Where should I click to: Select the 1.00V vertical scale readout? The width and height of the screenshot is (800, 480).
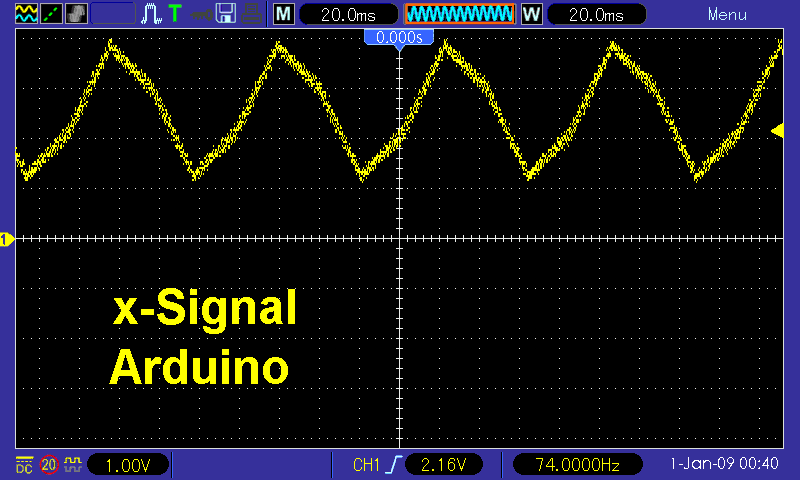pyautogui.click(x=128, y=465)
